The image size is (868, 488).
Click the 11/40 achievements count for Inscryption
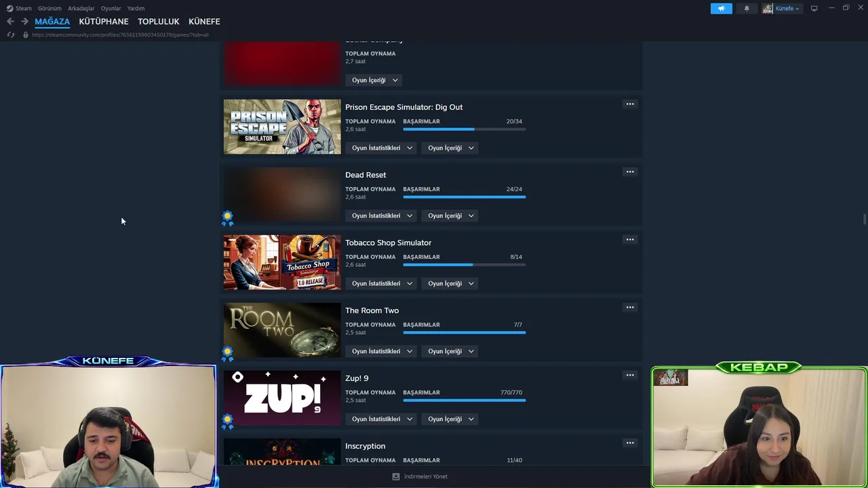point(514,460)
